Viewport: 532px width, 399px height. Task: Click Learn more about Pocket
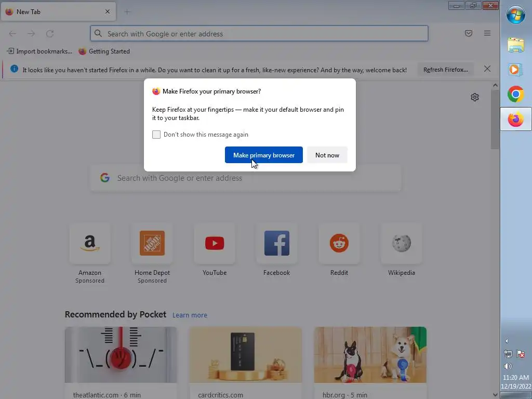click(x=190, y=315)
